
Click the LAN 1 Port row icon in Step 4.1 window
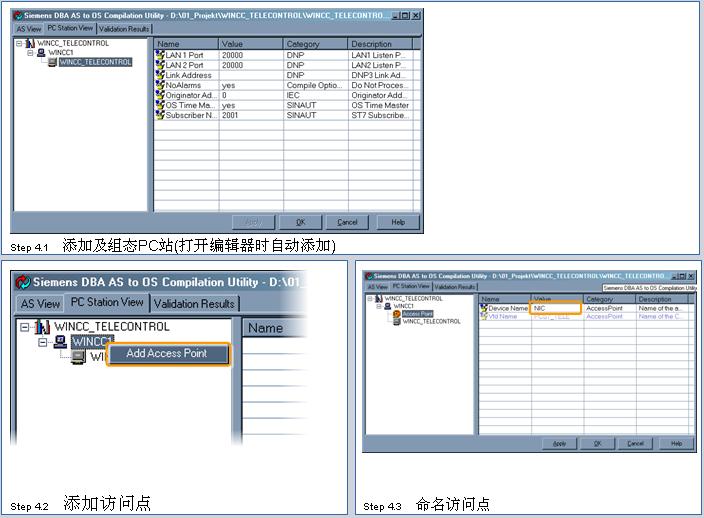pos(160,55)
